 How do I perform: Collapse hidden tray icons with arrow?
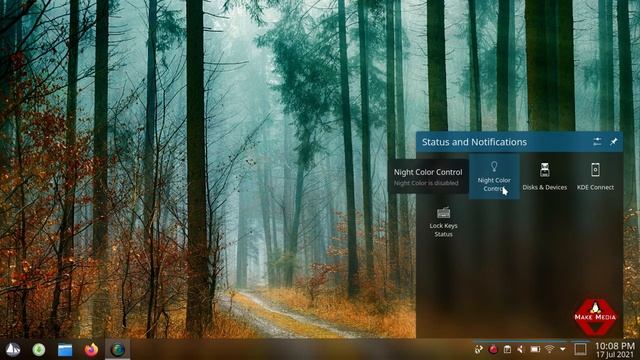point(563,349)
